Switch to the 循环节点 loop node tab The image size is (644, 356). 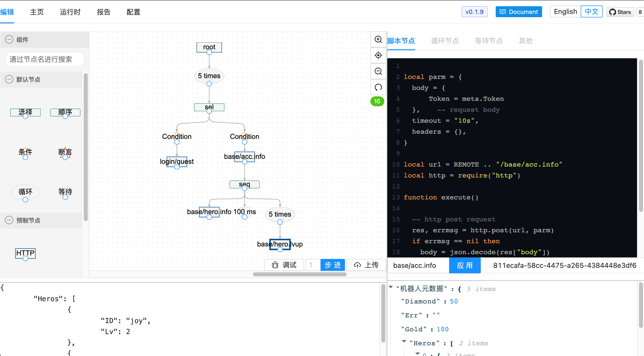click(x=445, y=41)
